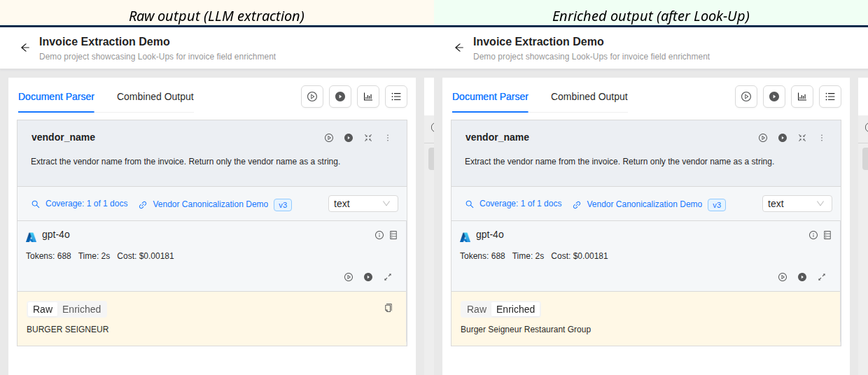Open the text type dropdown in Enriched panel
Viewport: 868px width, 375px height.
[797, 204]
